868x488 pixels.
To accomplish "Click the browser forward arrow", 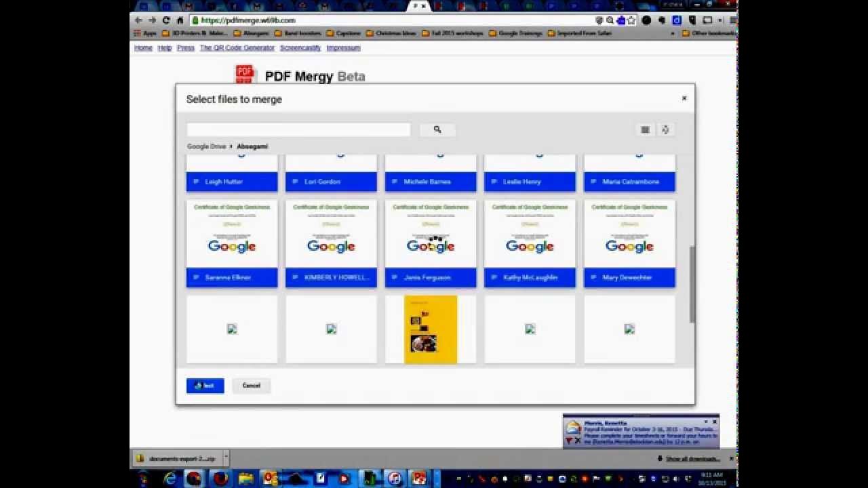I will pos(152,20).
